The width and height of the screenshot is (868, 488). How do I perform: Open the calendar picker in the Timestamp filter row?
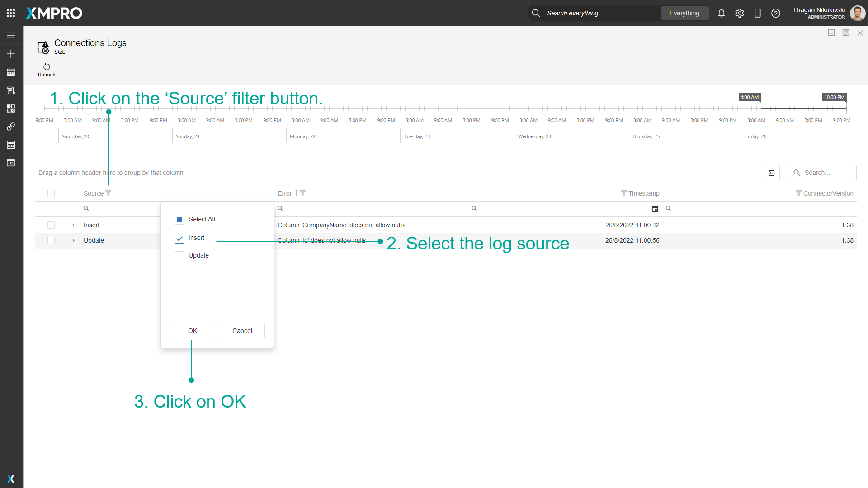tap(655, 208)
